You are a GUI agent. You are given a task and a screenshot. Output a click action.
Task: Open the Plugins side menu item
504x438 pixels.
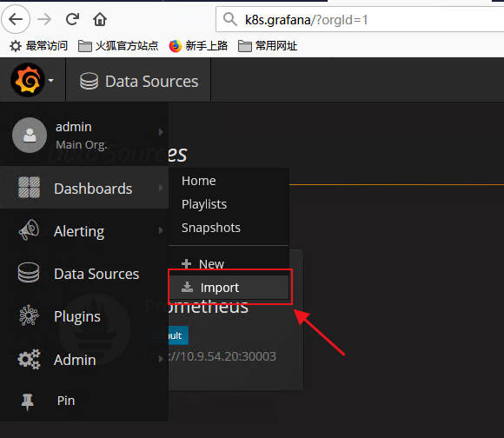(84, 316)
